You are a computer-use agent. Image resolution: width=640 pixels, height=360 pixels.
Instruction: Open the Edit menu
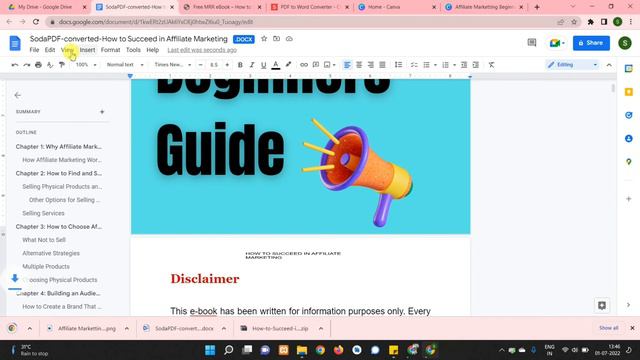pos(50,50)
